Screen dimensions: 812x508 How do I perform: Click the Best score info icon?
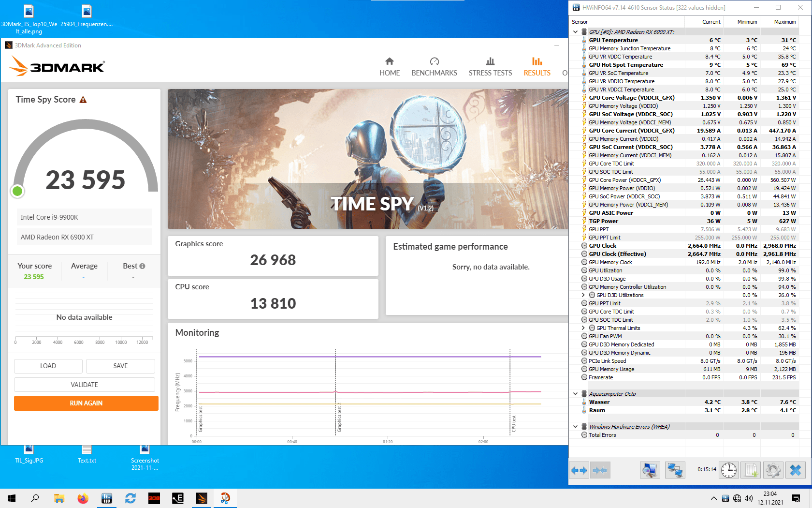[x=142, y=266]
